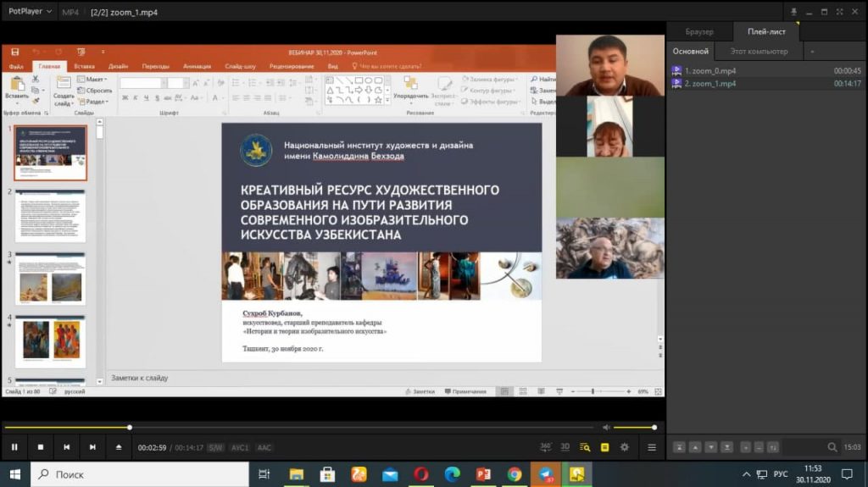The image size is (868, 487).
Task: Click the playlist search magnifier icon
Action: coord(832,447)
